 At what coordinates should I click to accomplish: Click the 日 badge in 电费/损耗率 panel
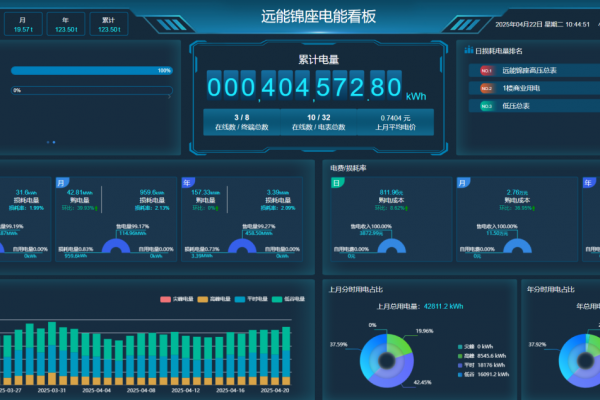coord(337,183)
